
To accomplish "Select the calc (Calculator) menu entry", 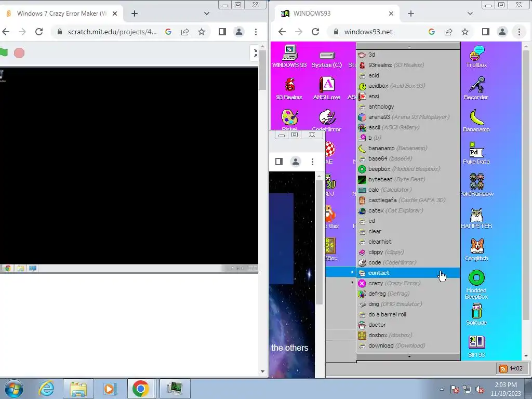I will tap(408, 190).
